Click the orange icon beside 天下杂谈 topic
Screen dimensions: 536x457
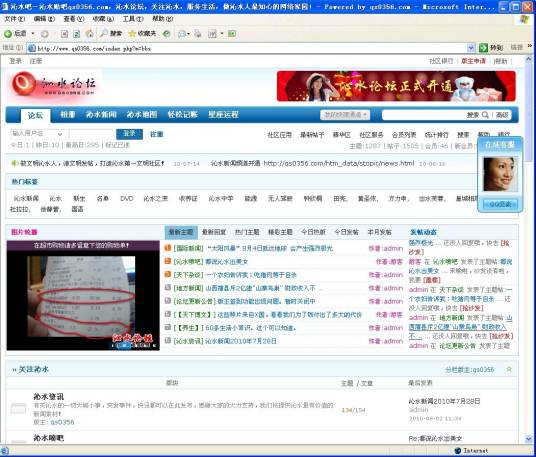pos(168,274)
